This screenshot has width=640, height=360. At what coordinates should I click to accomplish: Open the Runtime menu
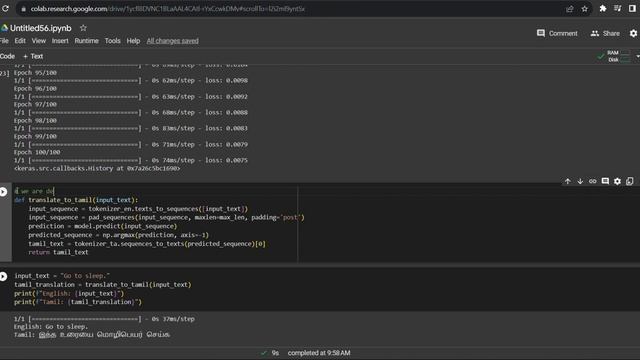point(87,41)
